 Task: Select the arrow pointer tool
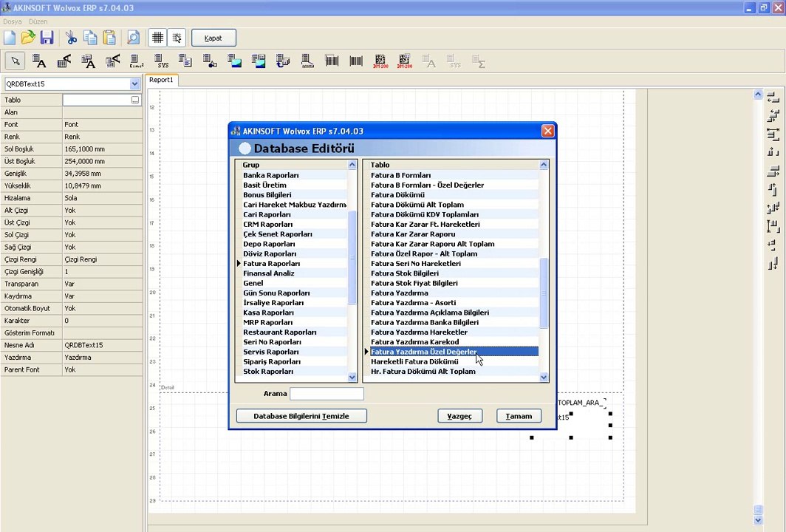[x=16, y=61]
